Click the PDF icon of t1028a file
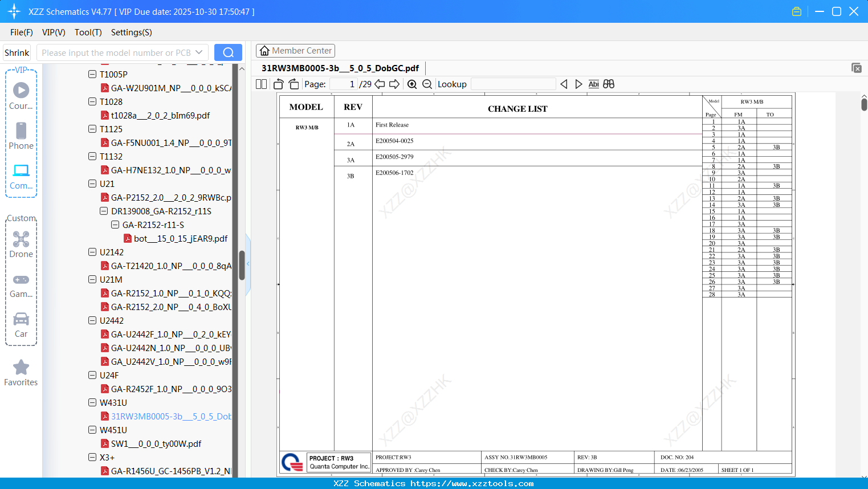 point(105,115)
